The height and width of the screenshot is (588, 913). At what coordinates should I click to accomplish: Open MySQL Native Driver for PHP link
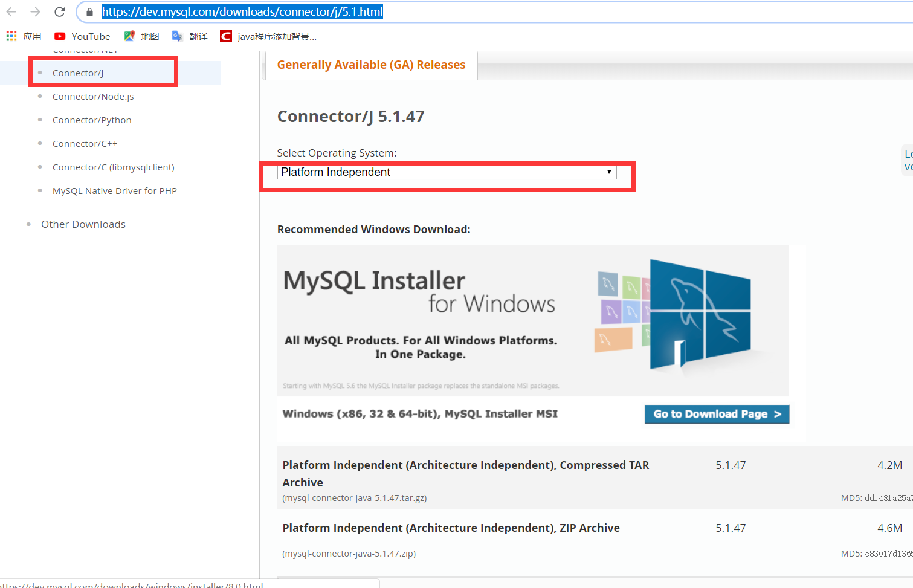115,191
